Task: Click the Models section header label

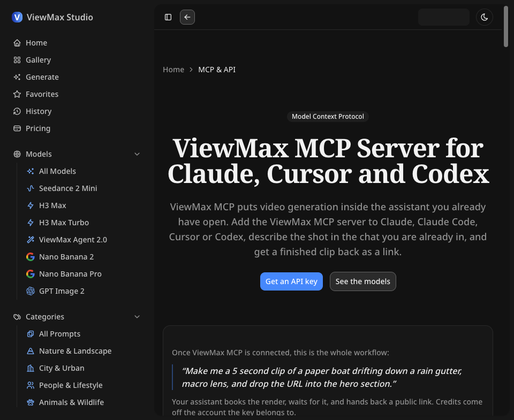Action: [x=39, y=154]
